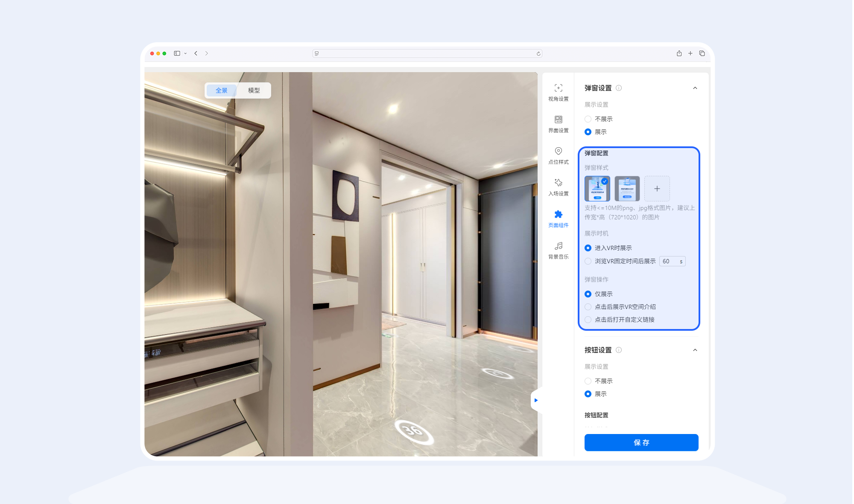This screenshot has height=504, width=854.
Task: Reload the page with the refresh icon
Action: pyautogui.click(x=538, y=53)
